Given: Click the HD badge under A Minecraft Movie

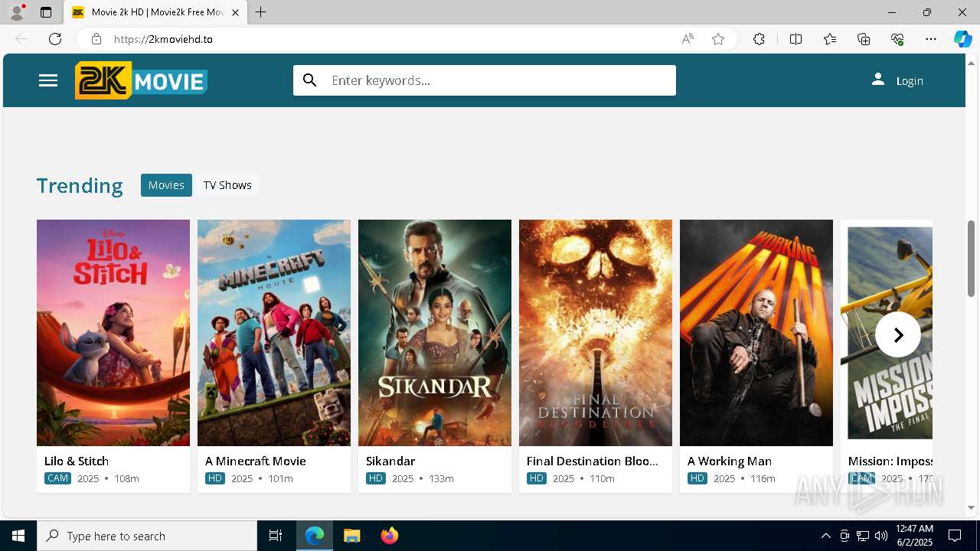Looking at the screenshot, I should click(215, 478).
